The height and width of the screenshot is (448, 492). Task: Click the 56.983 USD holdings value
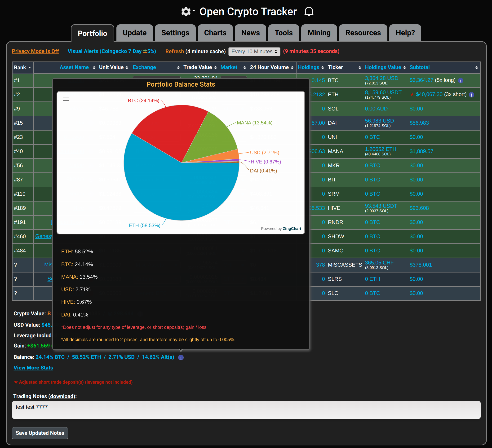click(379, 121)
